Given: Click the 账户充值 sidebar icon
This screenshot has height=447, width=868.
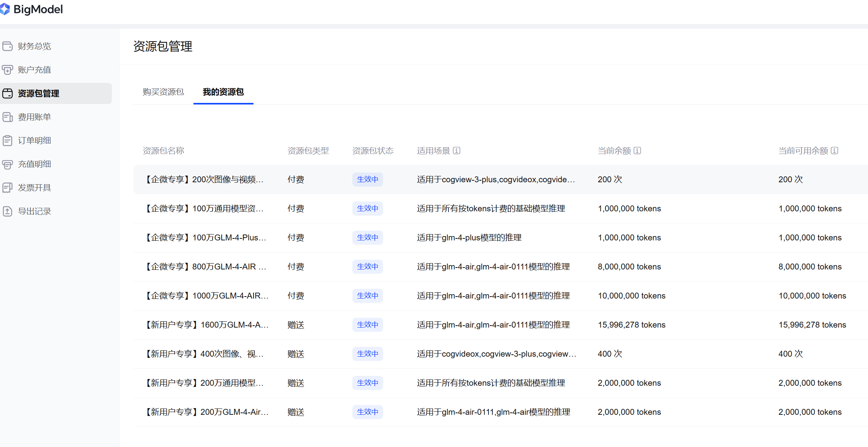Looking at the screenshot, I should pos(7,70).
